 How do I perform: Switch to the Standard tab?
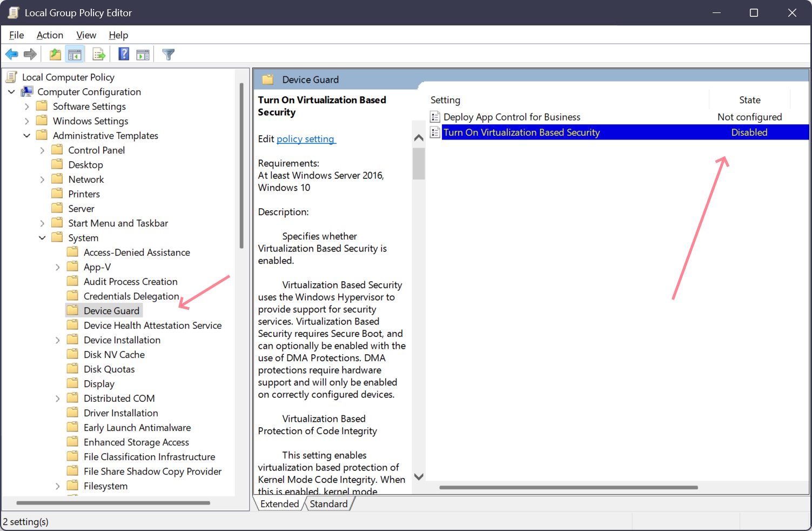click(x=328, y=504)
